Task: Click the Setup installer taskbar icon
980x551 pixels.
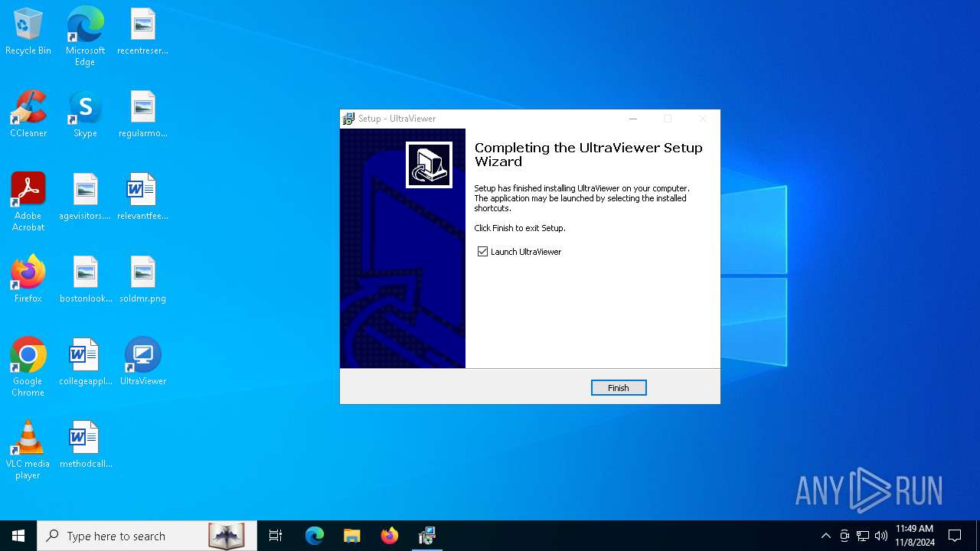Action: click(x=427, y=536)
